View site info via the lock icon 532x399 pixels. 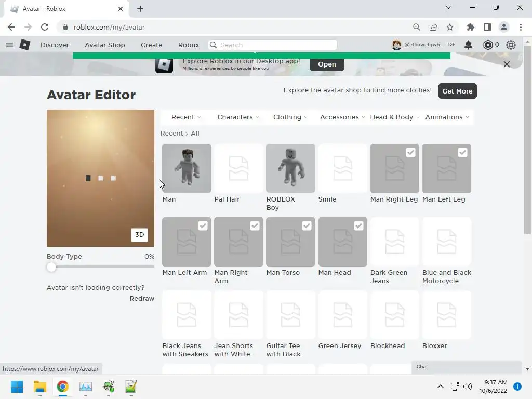tap(65, 27)
